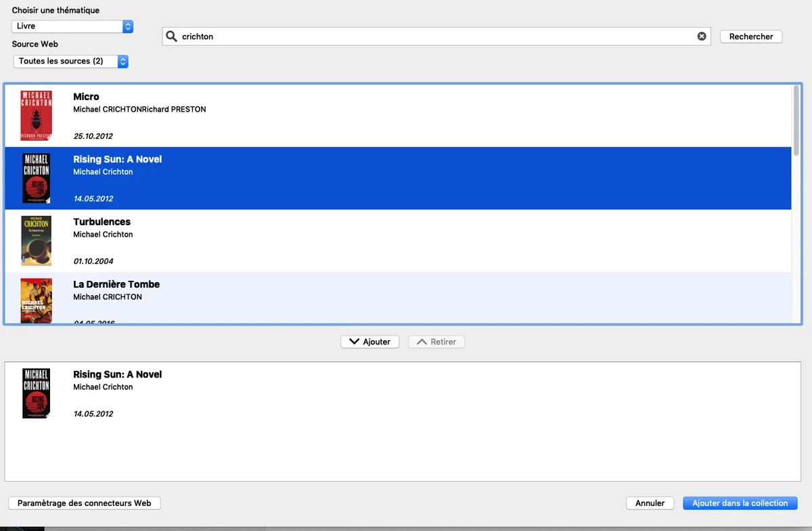Click the Turbulences book cover thumbnail
Viewport: 812px width, 531px height.
pos(36,240)
